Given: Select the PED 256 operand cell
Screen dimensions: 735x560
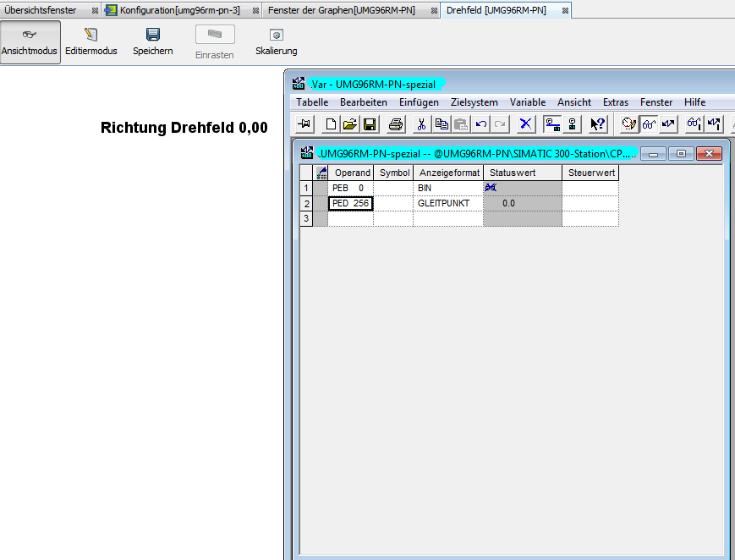Looking at the screenshot, I should click(x=350, y=203).
